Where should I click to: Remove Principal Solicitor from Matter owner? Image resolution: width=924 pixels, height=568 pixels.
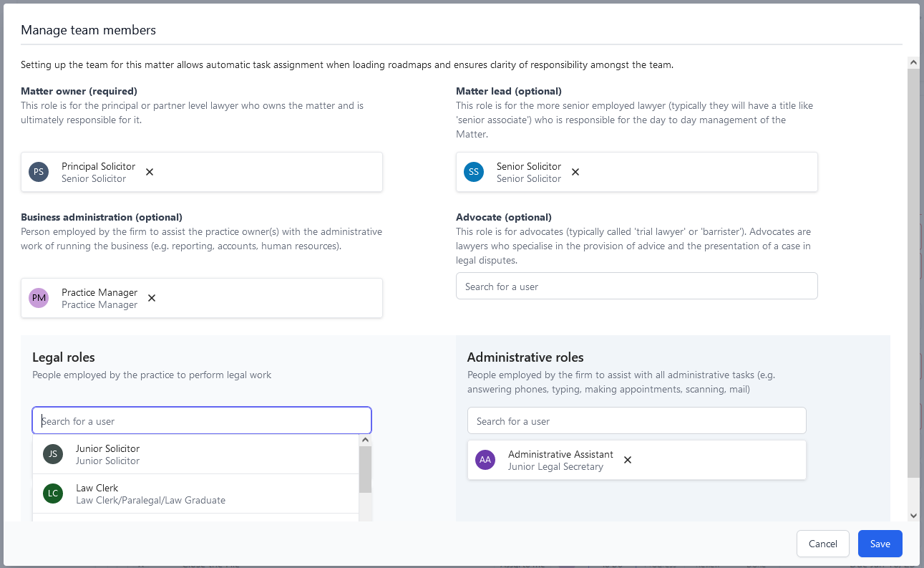pos(150,172)
